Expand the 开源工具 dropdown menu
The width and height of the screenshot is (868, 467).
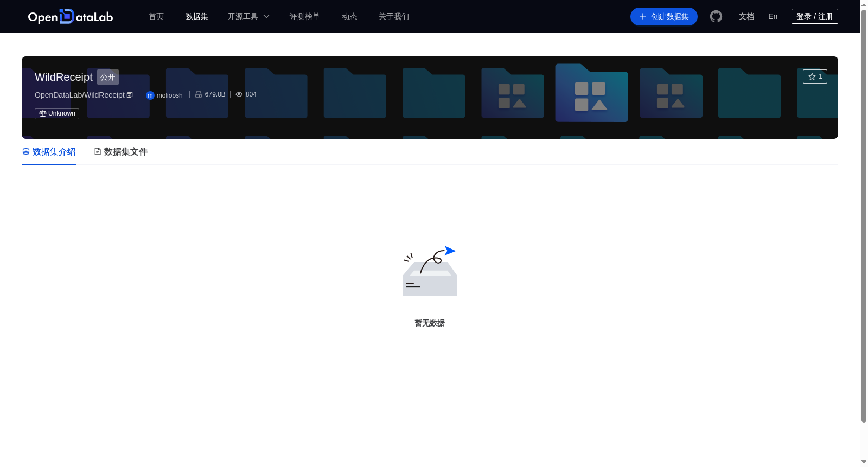click(x=248, y=16)
